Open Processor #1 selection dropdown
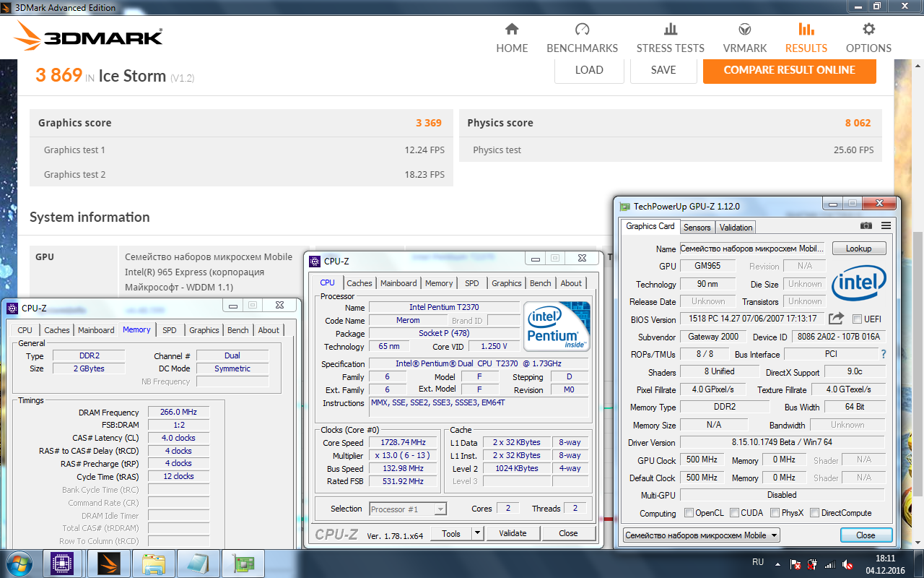This screenshot has height=578, width=924. pos(408,509)
